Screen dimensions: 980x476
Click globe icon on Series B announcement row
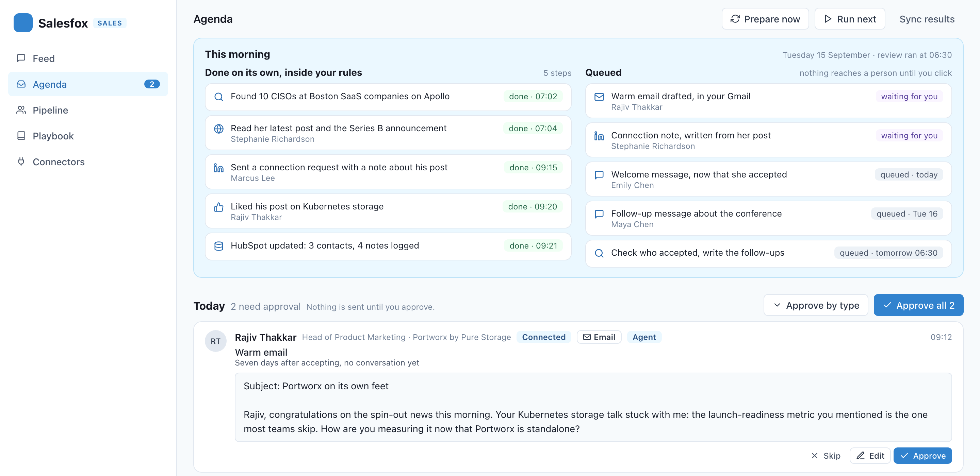(219, 129)
